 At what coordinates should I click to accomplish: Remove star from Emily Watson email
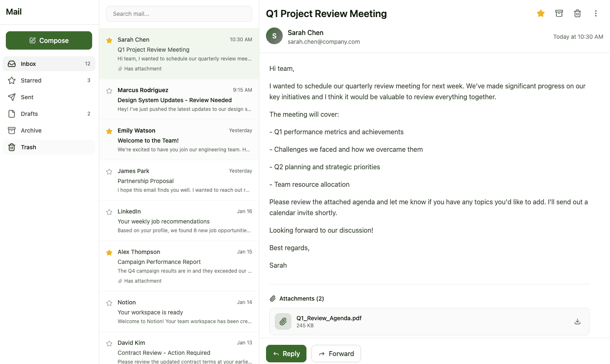(109, 131)
